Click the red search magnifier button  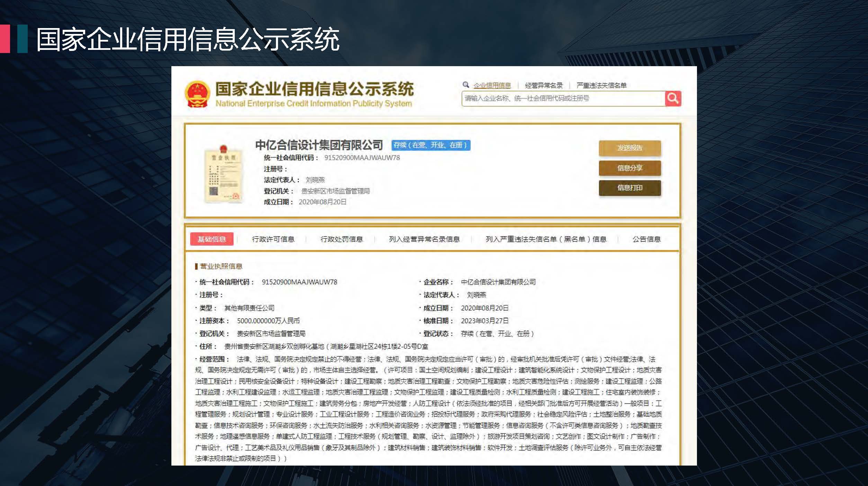[x=673, y=98]
